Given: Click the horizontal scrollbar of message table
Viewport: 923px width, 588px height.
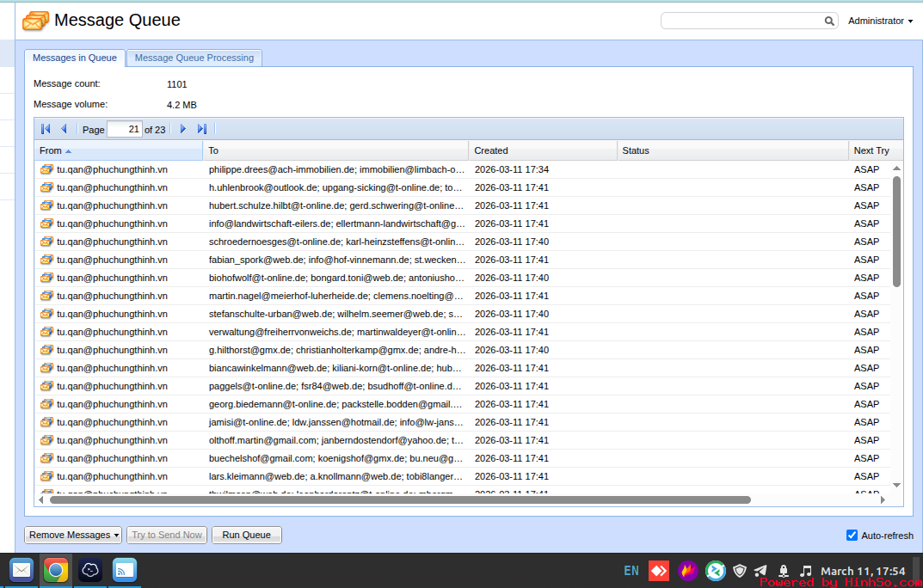Looking at the screenshot, I should click(400, 499).
